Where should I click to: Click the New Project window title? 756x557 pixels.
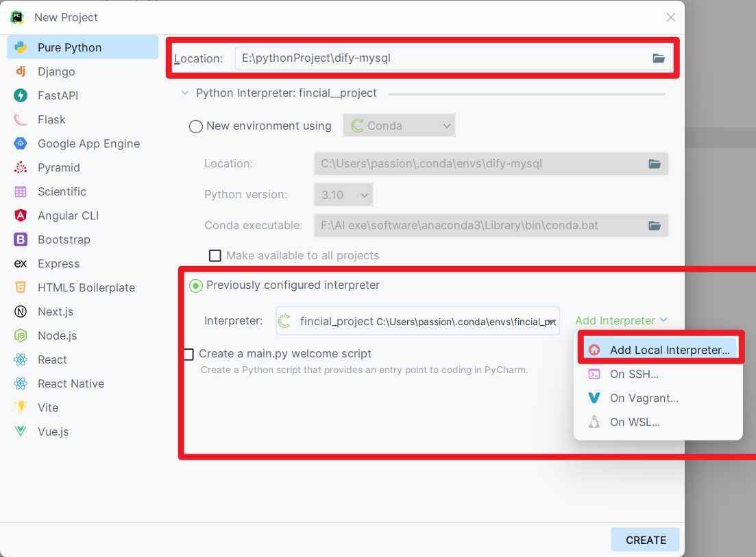click(66, 17)
